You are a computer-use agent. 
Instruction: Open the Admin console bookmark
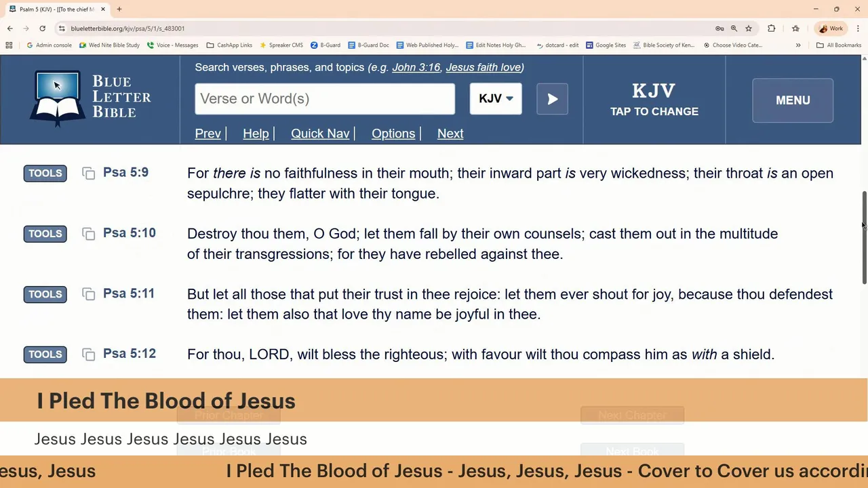coord(49,45)
